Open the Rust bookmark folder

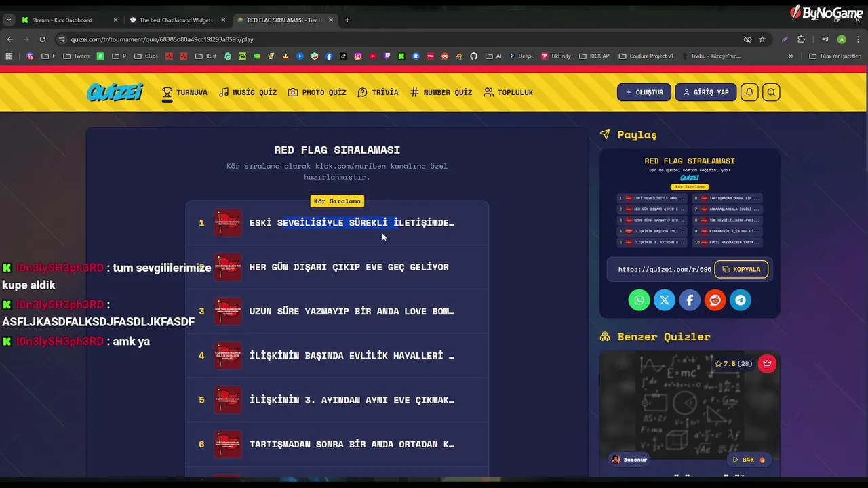click(206, 56)
